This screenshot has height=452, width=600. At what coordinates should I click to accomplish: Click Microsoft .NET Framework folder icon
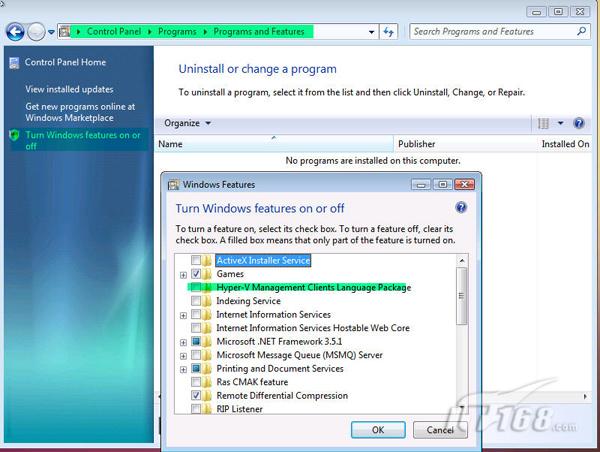point(207,341)
